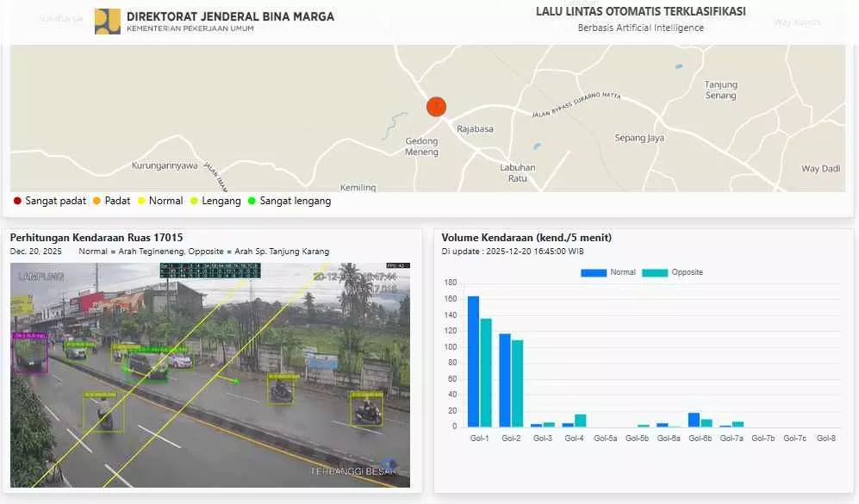Click the 'Sangat lengang' green legend dot
Screen dimensions: 859x504
[x=252, y=201]
